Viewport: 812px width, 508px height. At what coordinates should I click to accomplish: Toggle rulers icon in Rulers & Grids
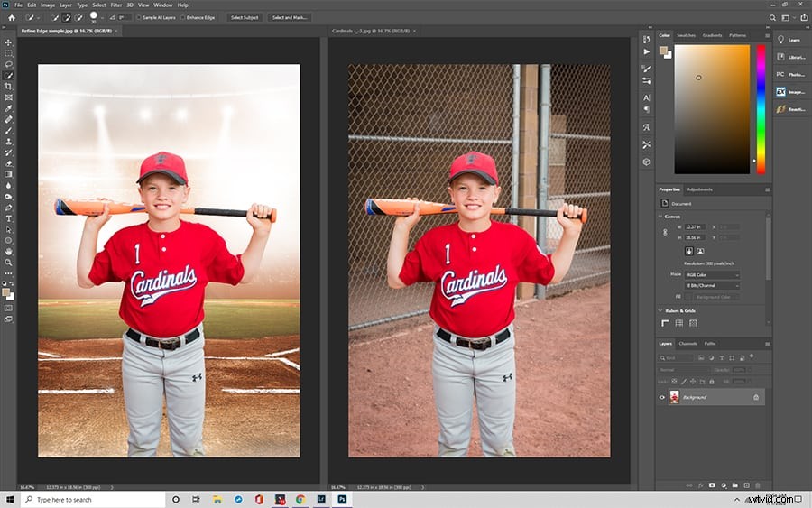point(666,323)
